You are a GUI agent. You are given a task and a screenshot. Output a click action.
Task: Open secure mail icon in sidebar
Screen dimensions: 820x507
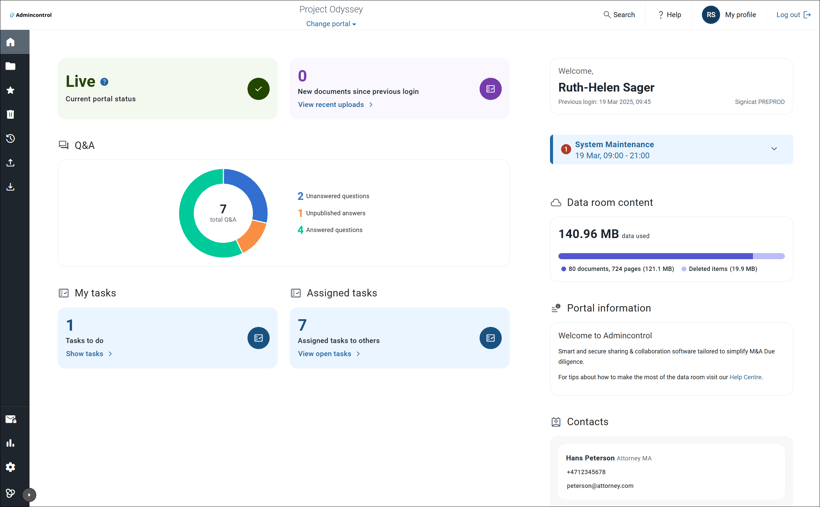11,419
